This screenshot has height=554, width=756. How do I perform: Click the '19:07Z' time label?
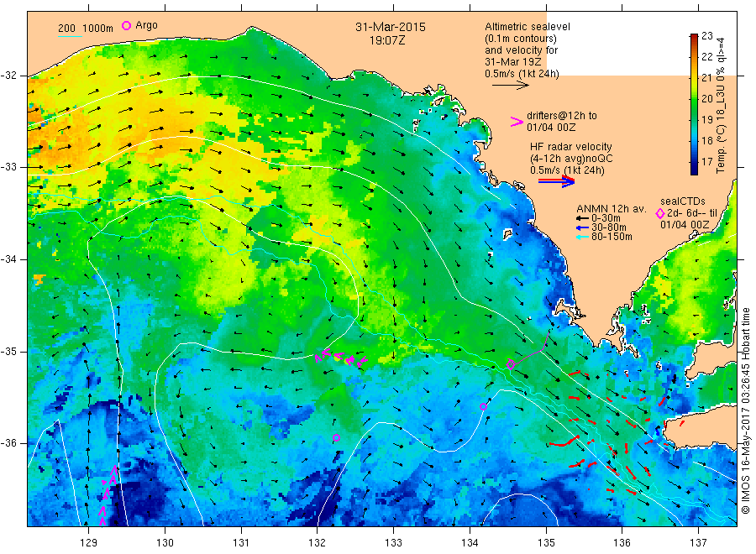tap(387, 40)
